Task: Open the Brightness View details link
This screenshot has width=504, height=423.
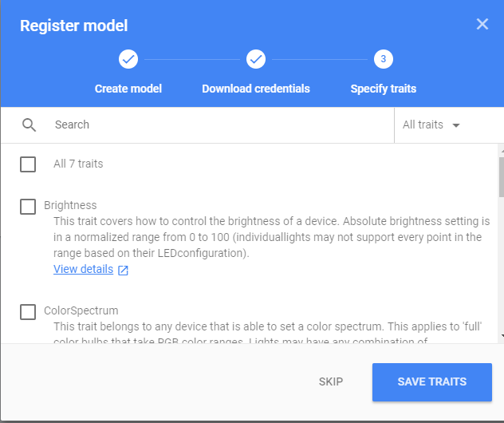Action: (84, 269)
